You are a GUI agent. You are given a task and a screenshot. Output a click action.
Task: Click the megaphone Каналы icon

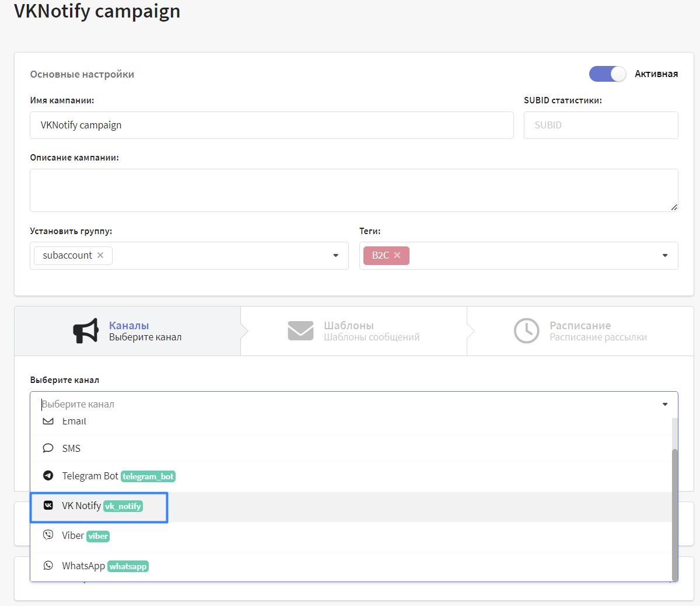point(86,330)
